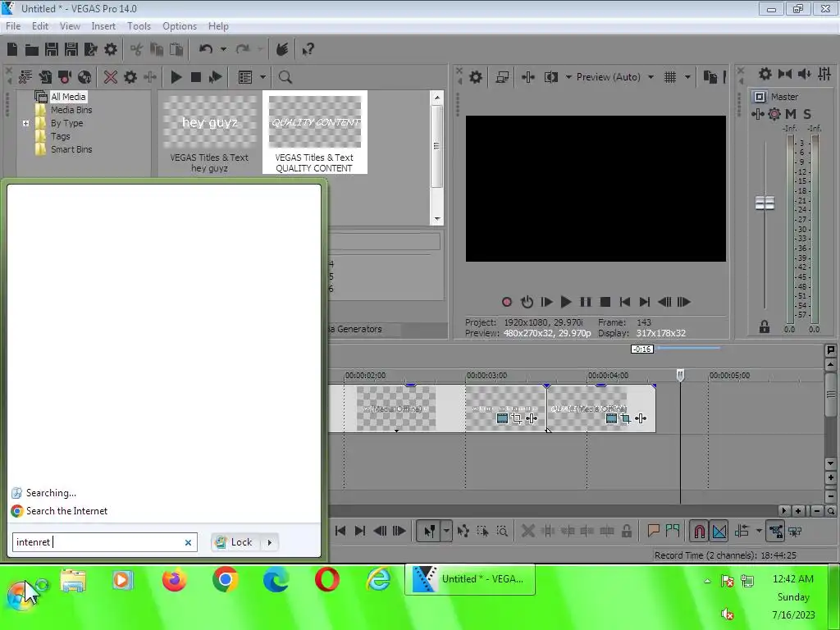Remove selected media with the red X
Image resolution: width=840 pixels, height=630 pixels.
click(111, 77)
